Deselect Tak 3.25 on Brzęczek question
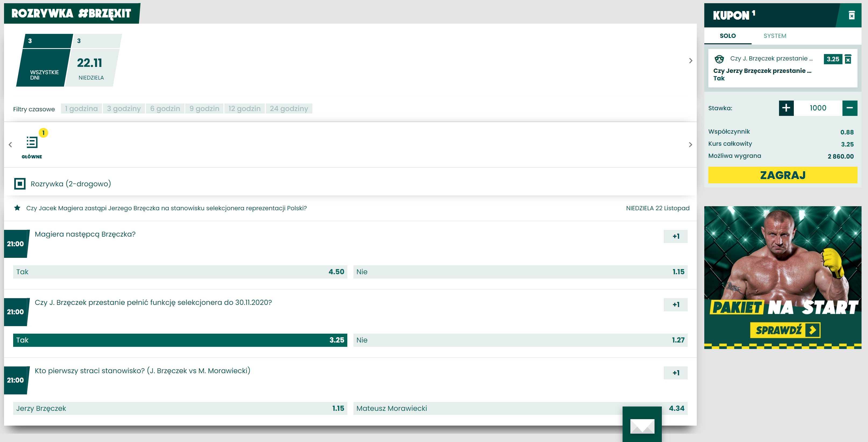 tap(180, 340)
